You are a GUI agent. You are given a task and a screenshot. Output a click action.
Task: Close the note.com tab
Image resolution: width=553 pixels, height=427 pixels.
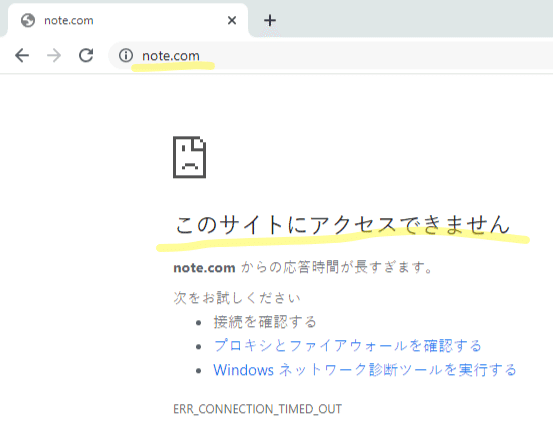point(232,20)
